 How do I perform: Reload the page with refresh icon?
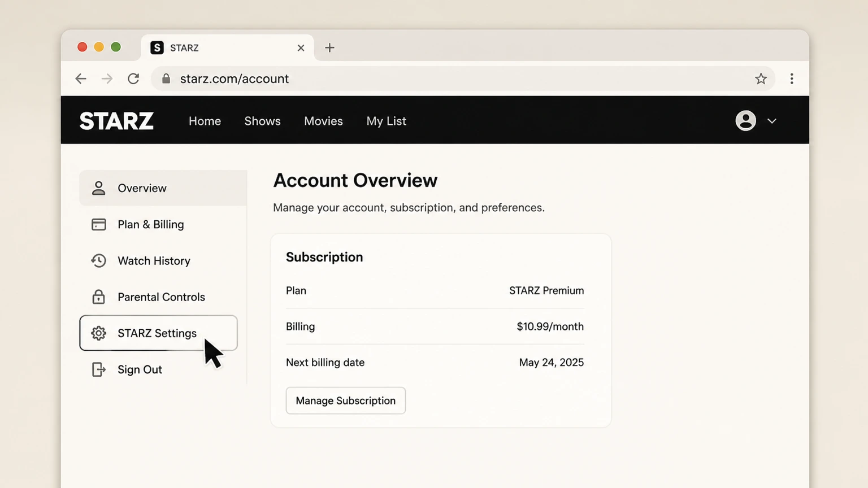(x=133, y=79)
